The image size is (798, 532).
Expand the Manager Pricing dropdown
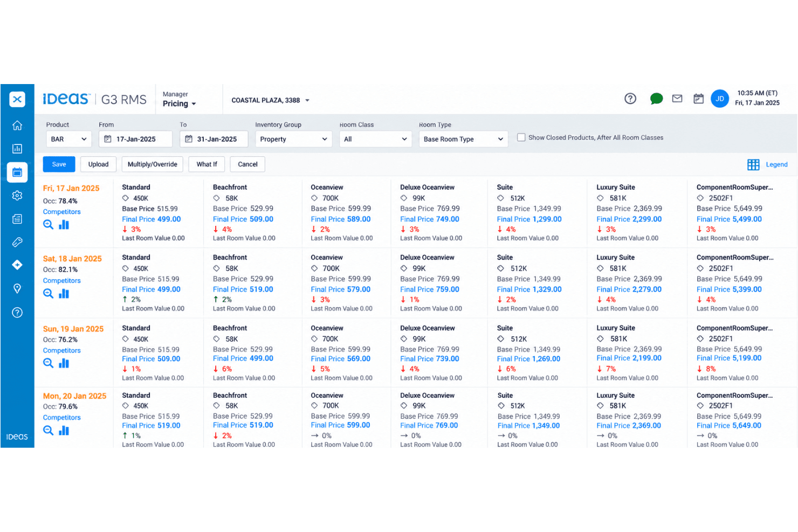(x=180, y=99)
